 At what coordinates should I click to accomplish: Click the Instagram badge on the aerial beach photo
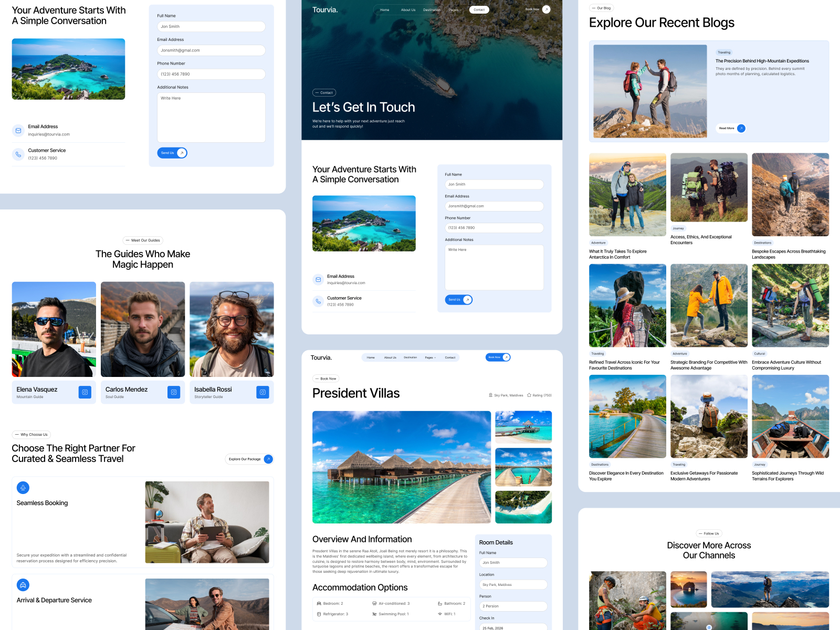(x=709, y=627)
